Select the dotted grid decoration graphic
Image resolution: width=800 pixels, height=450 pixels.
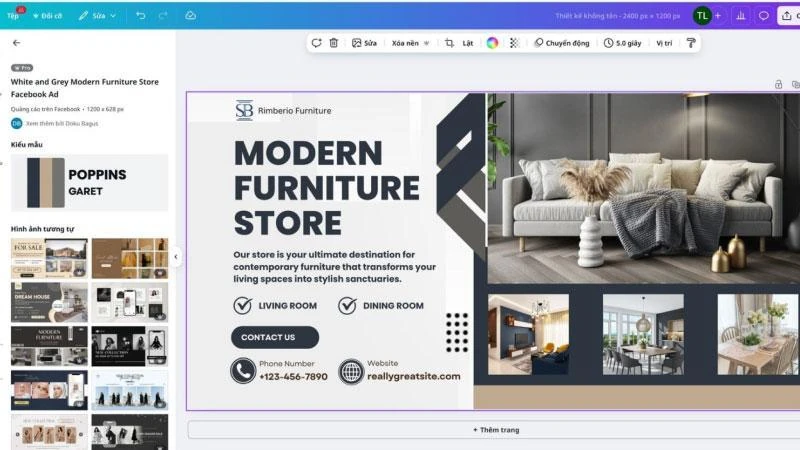click(x=457, y=333)
